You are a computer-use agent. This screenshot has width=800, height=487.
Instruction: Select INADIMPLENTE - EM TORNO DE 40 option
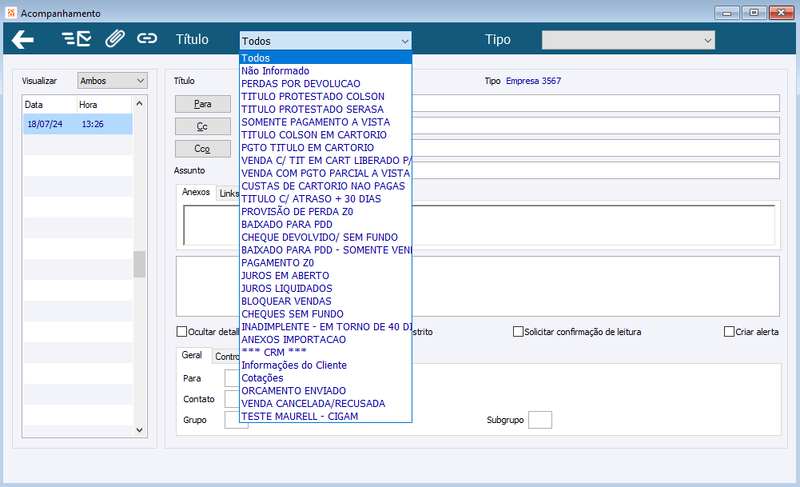326,326
